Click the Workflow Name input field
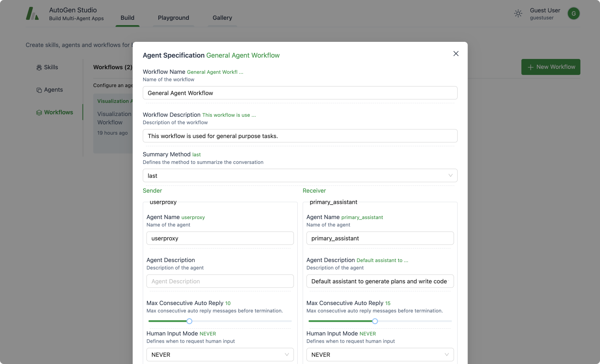 300,93
